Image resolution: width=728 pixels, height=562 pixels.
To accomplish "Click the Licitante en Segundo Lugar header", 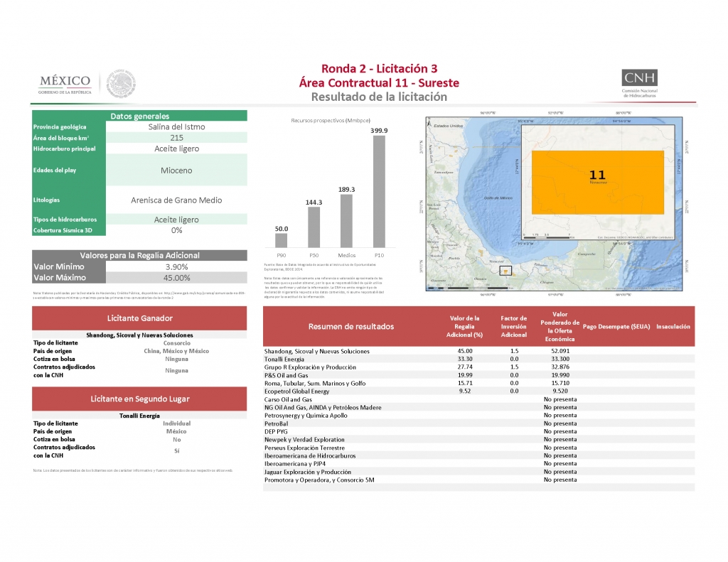I will click(x=139, y=399).
